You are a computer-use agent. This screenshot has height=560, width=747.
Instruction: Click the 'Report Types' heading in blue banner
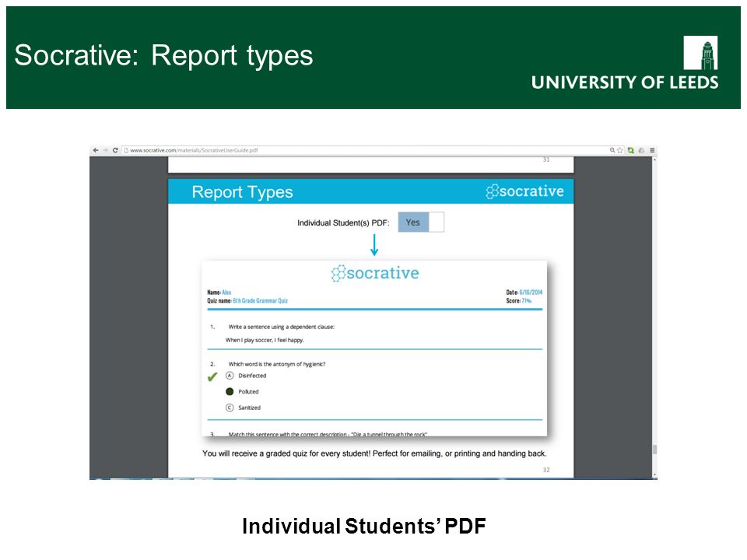pos(242,192)
